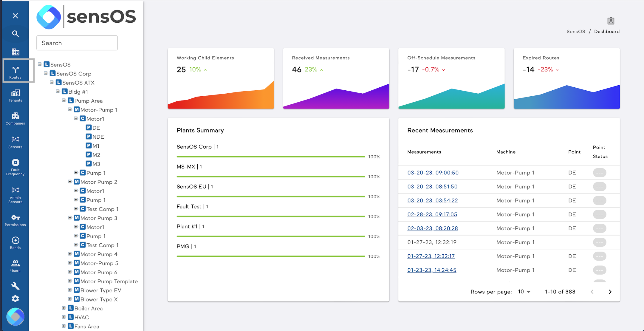Expand the Boiler Area node

pyautogui.click(x=64, y=308)
